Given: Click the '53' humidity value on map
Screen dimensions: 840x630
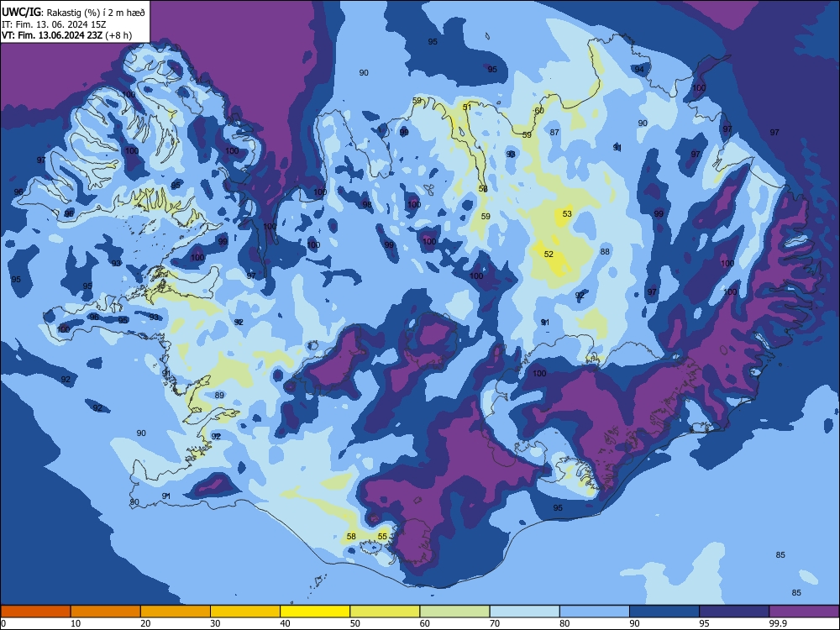Looking at the screenshot, I should click(x=567, y=213).
